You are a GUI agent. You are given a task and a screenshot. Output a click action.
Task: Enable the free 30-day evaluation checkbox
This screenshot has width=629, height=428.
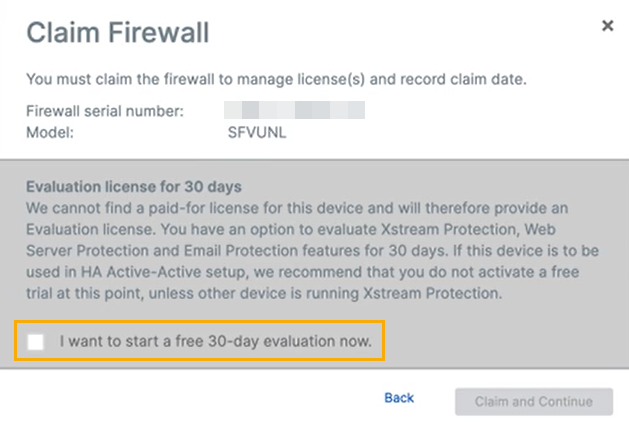point(36,342)
